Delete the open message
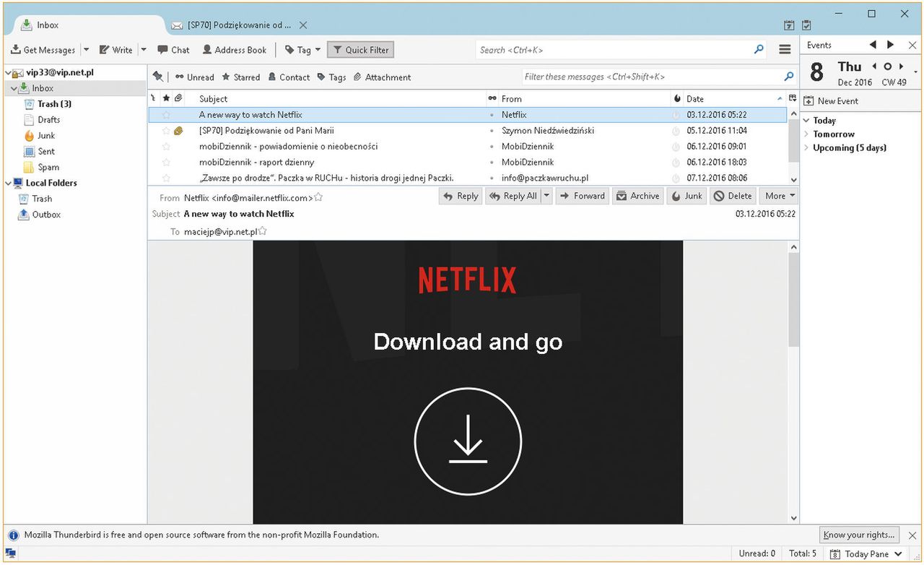This screenshot has height=565, width=924. tap(733, 196)
